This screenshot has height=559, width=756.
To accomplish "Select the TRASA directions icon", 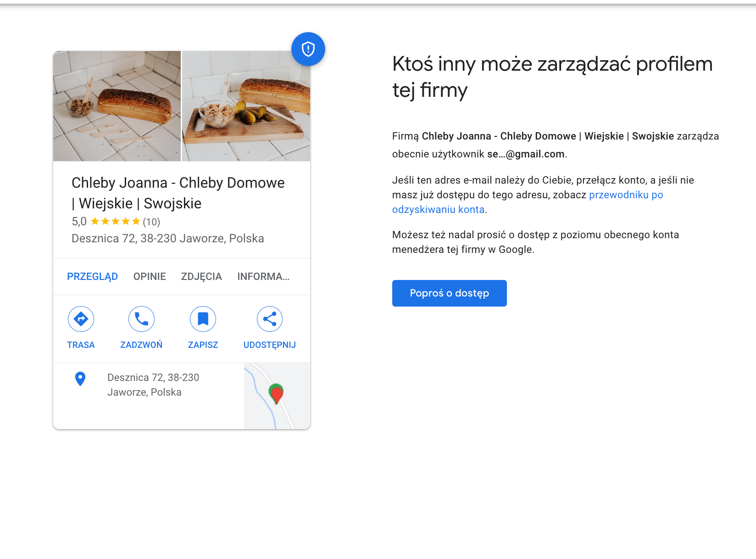I will pos(81,319).
